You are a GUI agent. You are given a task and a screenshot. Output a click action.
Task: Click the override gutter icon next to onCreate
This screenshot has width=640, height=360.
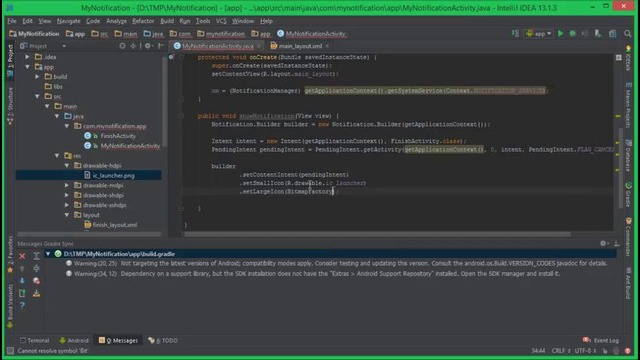tap(171, 57)
